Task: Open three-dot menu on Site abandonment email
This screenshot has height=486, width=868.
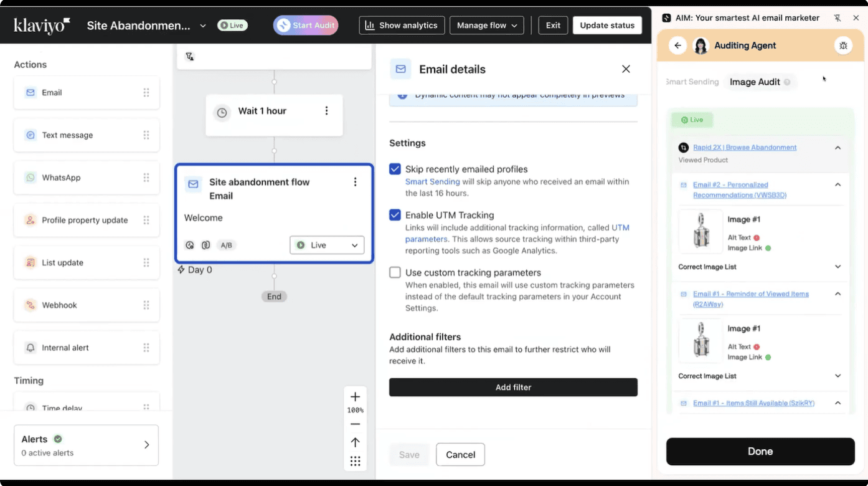Action: tap(355, 182)
